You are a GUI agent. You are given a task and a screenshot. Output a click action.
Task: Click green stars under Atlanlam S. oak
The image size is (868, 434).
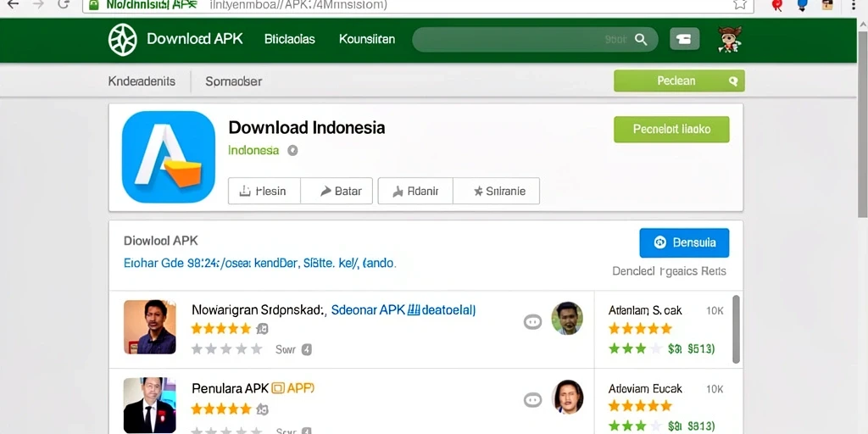coord(635,348)
